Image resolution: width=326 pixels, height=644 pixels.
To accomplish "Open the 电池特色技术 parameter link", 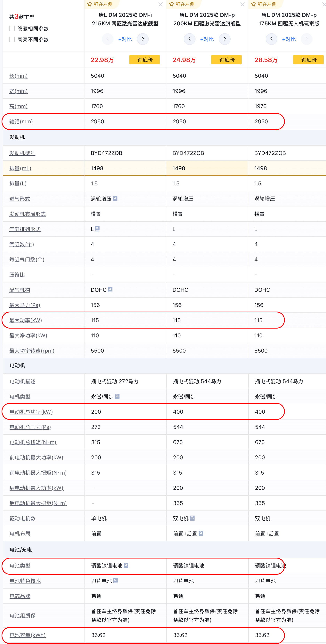I will pyautogui.click(x=25, y=581).
